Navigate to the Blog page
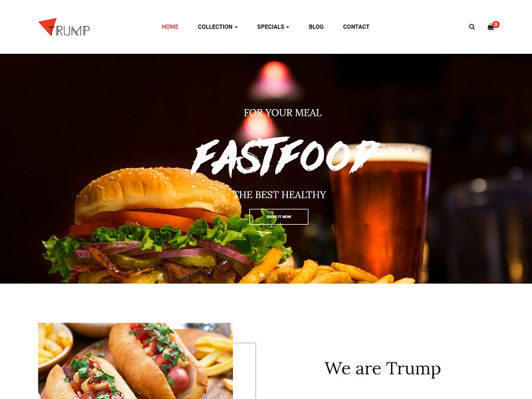The height and width of the screenshot is (399, 532). pyautogui.click(x=317, y=27)
